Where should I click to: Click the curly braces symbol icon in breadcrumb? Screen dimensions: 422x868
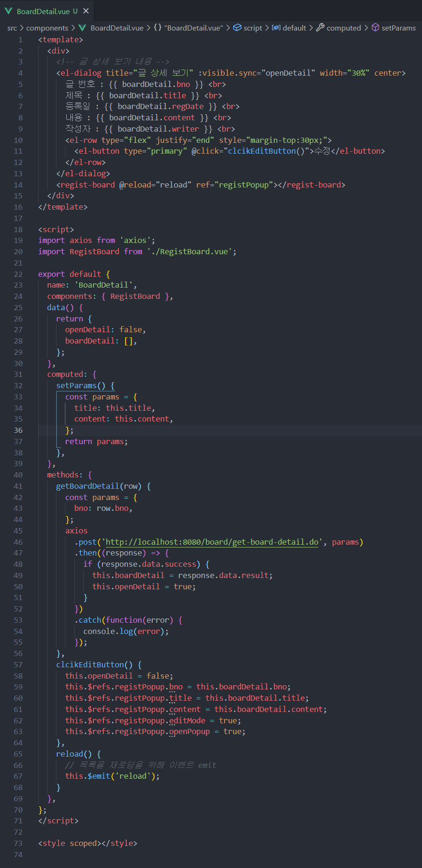[x=158, y=28]
